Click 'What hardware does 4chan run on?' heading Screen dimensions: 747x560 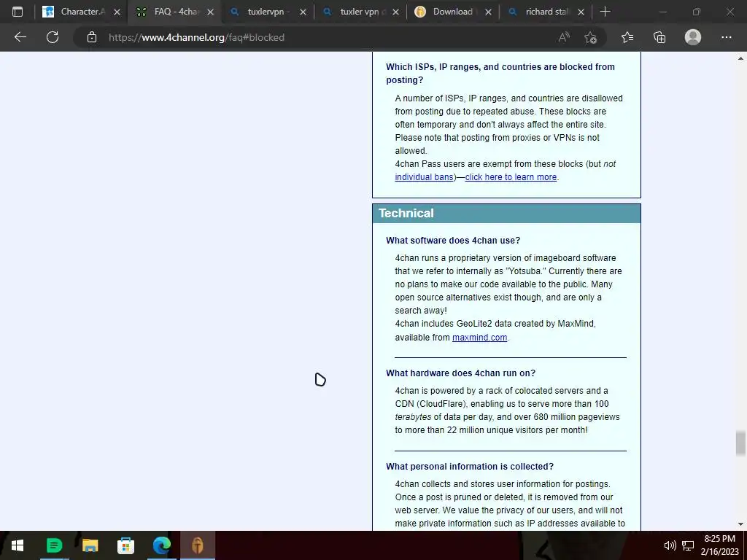(461, 373)
